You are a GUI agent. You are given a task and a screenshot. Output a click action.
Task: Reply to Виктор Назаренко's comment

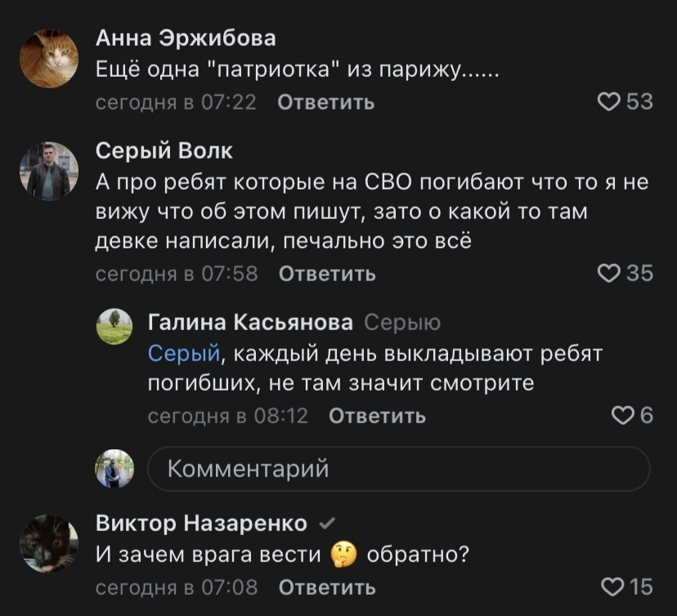tap(327, 587)
